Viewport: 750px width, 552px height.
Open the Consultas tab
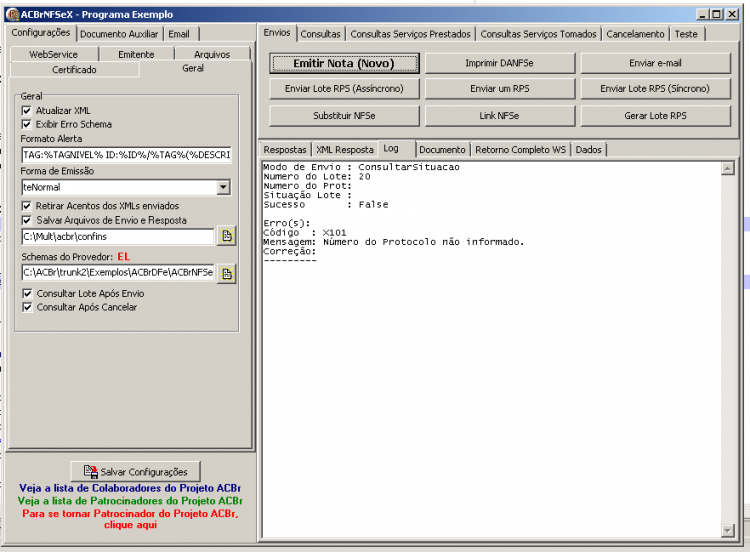point(320,34)
